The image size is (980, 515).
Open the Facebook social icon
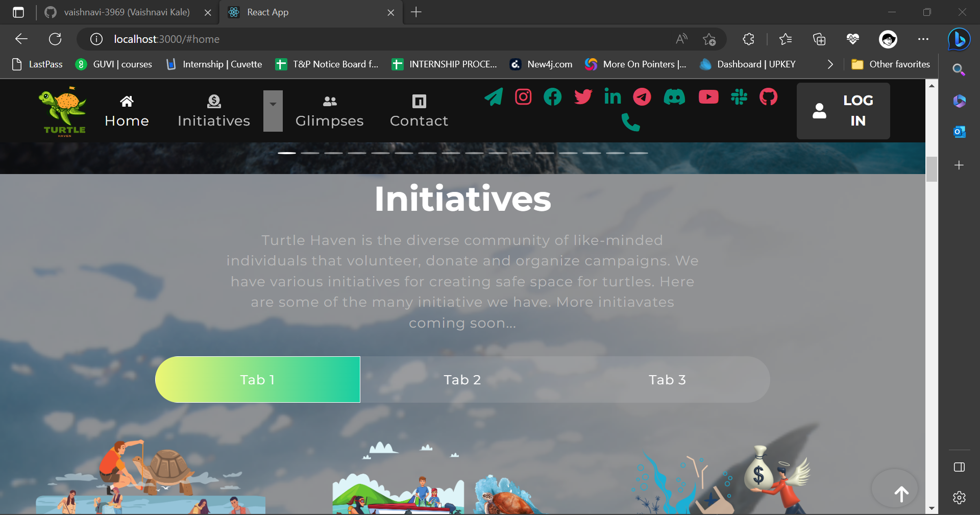[553, 96]
